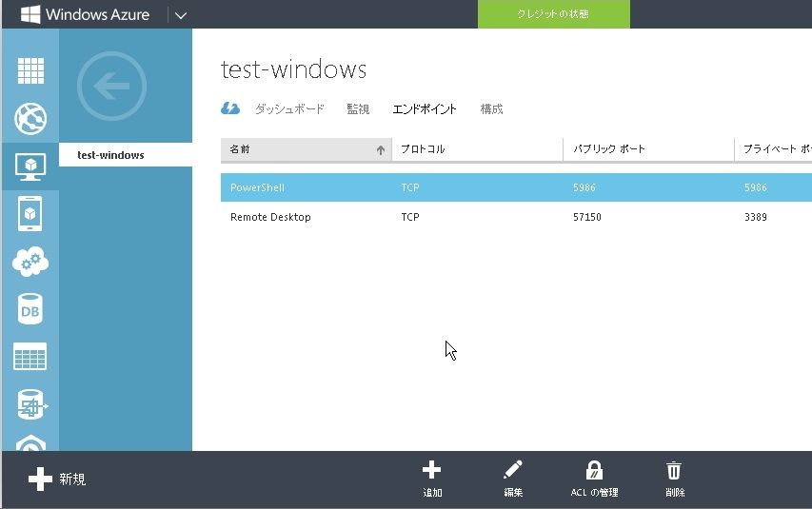Screen dimensions: 812x509
Task: Open Mobile Services phone icon in sidebar
Action: tap(30, 213)
